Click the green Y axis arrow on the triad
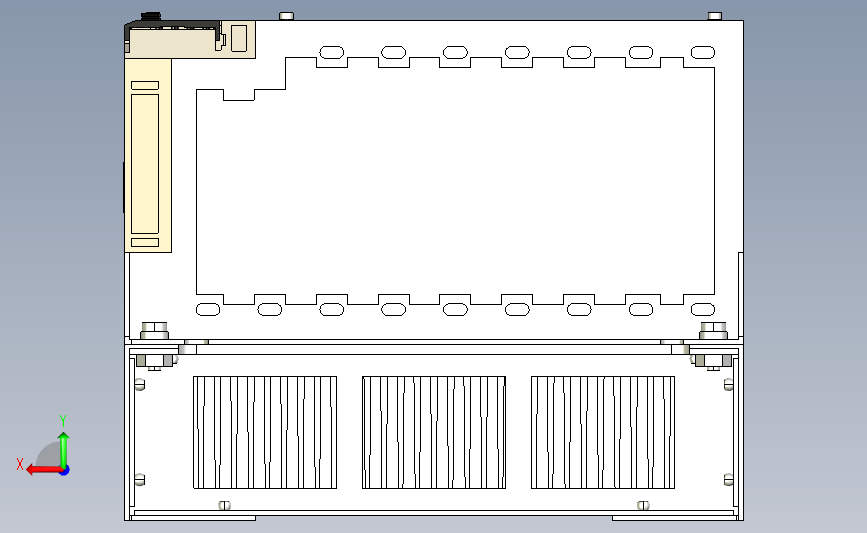867x533 pixels. tap(64, 451)
